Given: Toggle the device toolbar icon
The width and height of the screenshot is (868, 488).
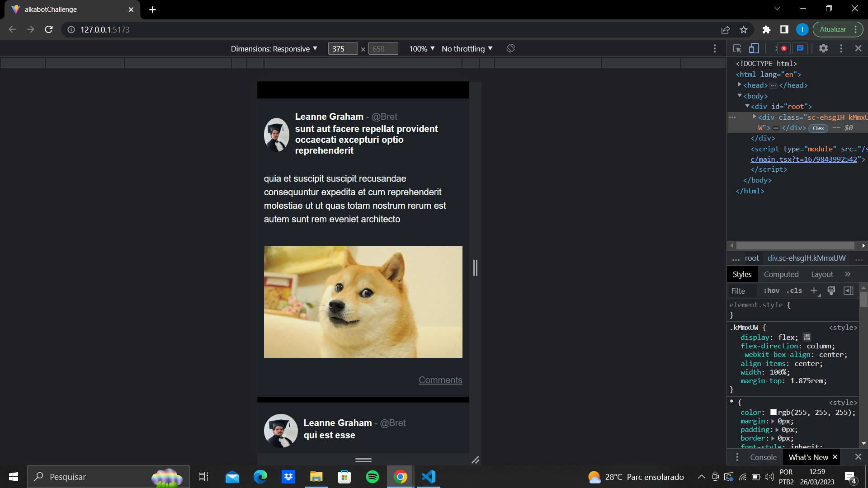Looking at the screenshot, I should point(754,48).
